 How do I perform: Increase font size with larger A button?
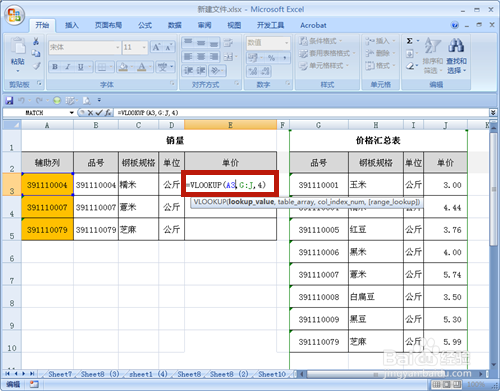point(156,47)
